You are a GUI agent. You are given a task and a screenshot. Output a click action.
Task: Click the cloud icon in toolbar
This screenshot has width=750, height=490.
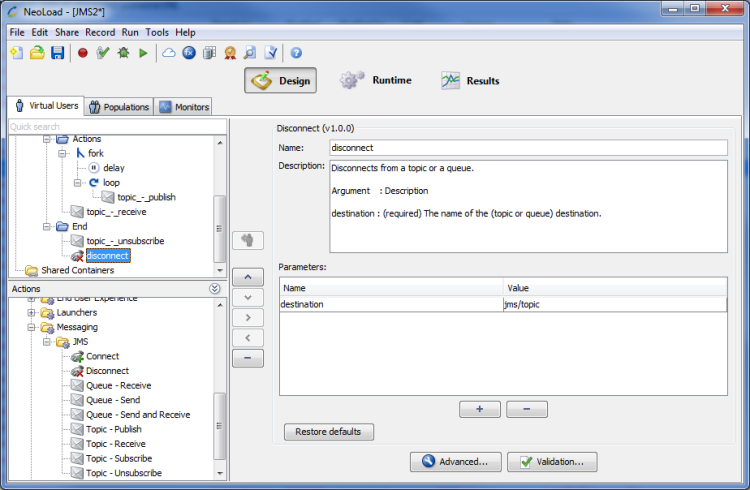pos(168,52)
